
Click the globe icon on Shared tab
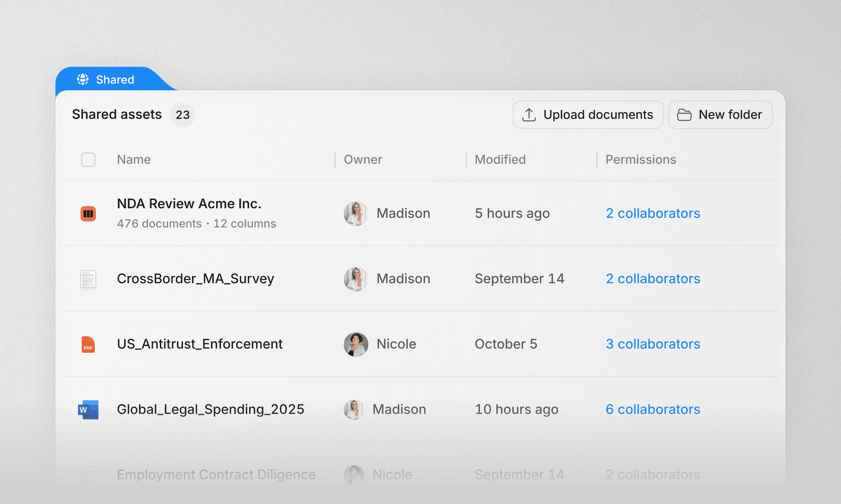click(x=83, y=79)
